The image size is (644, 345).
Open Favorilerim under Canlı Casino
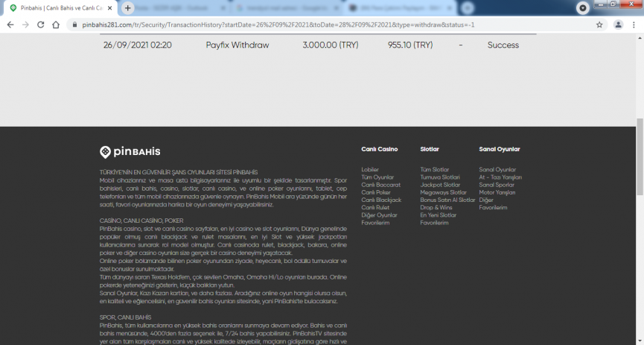click(x=375, y=223)
